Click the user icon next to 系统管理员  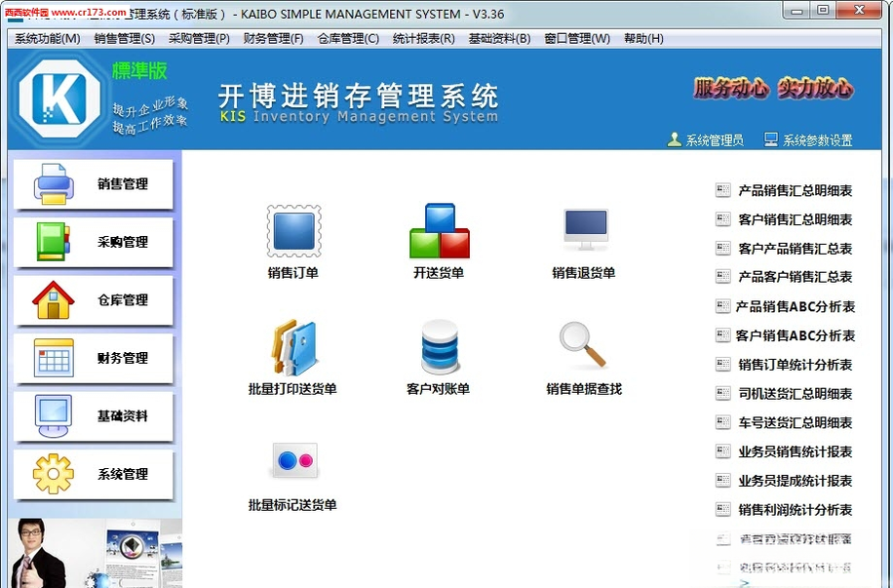click(675, 139)
